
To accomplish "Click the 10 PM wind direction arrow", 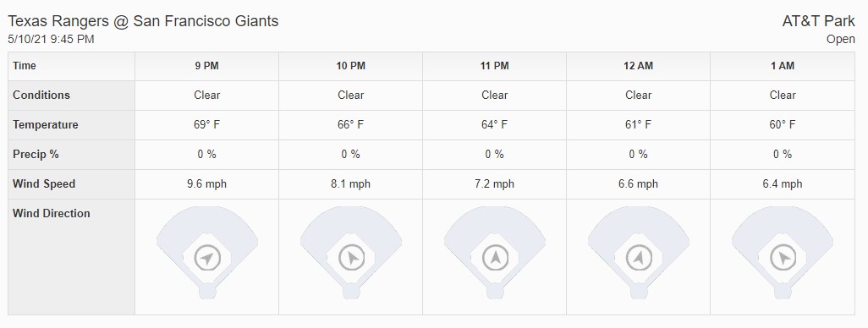I will [x=351, y=257].
